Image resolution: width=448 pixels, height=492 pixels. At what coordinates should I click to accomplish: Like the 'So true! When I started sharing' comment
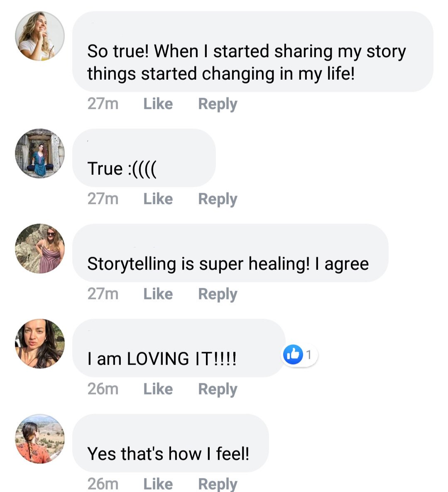point(158,104)
